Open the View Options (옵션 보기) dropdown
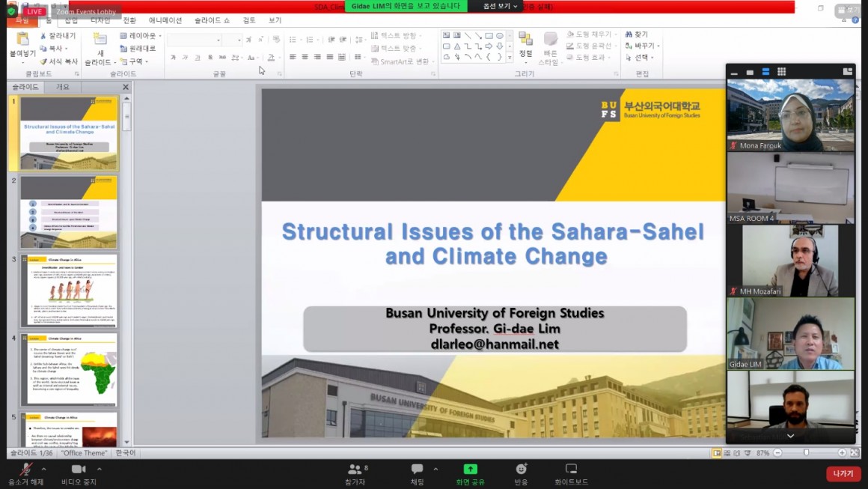This screenshot has height=489, width=868. point(500,6)
